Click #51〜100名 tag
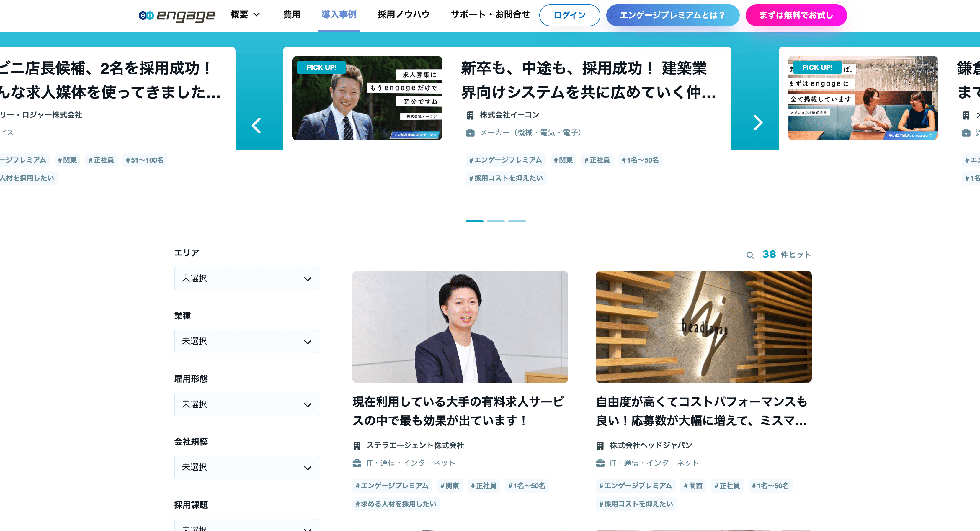This screenshot has width=980, height=531. (145, 160)
